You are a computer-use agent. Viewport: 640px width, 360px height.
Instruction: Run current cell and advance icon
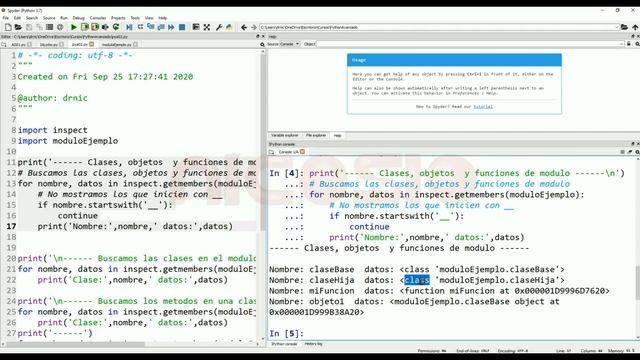pos(95,27)
